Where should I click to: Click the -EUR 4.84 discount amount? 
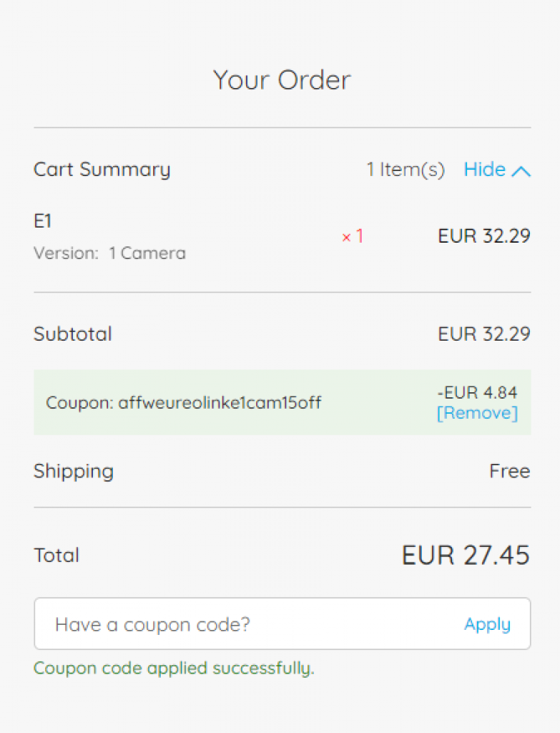pyautogui.click(x=477, y=392)
